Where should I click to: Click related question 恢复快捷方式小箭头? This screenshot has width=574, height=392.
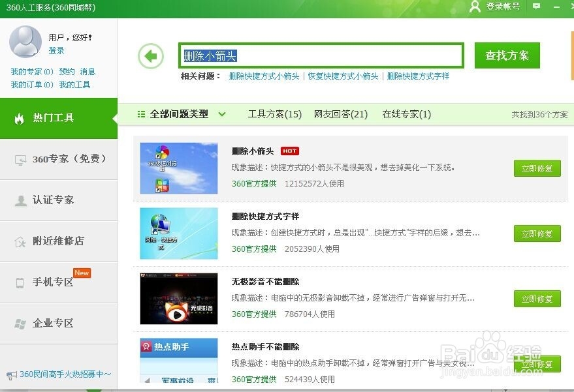(x=343, y=76)
